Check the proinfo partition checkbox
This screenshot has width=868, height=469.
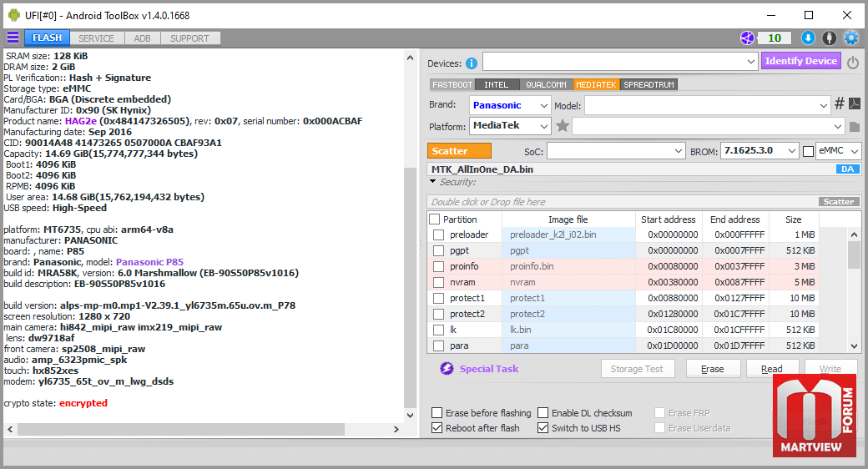click(x=438, y=266)
